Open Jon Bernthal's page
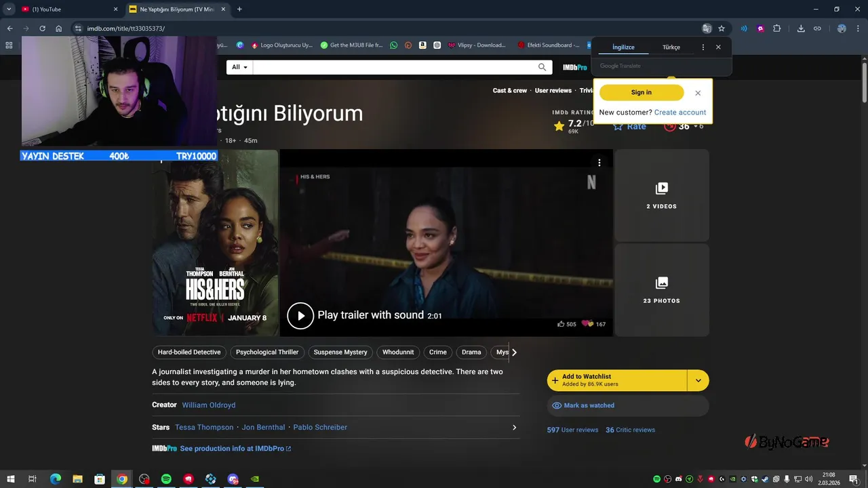 [263, 428]
